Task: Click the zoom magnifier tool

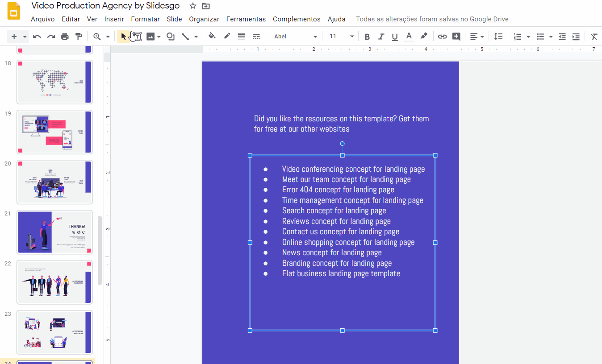Action: 97,37
